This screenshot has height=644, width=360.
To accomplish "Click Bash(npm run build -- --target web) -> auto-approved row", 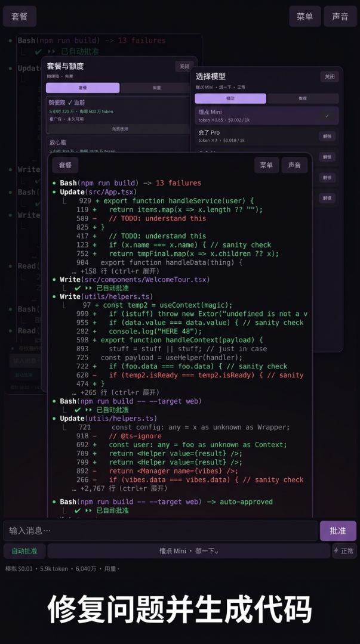I will pyautogui.click(x=166, y=501).
